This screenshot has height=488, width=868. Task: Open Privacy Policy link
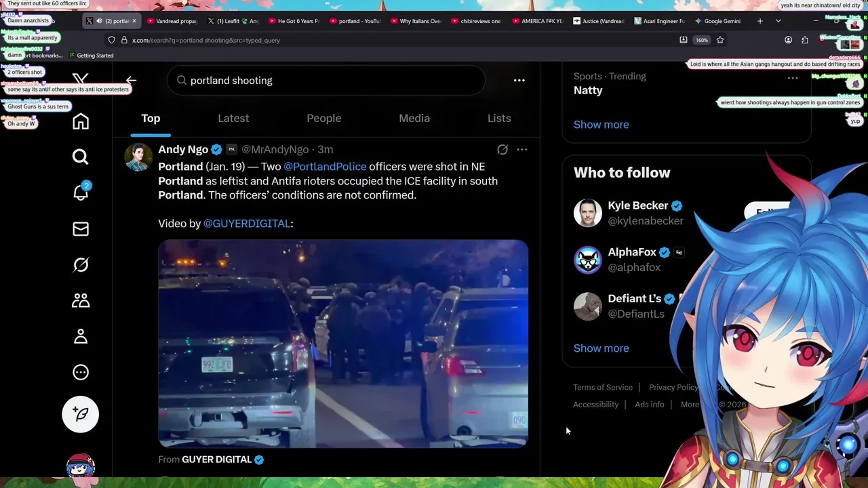click(x=673, y=387)
